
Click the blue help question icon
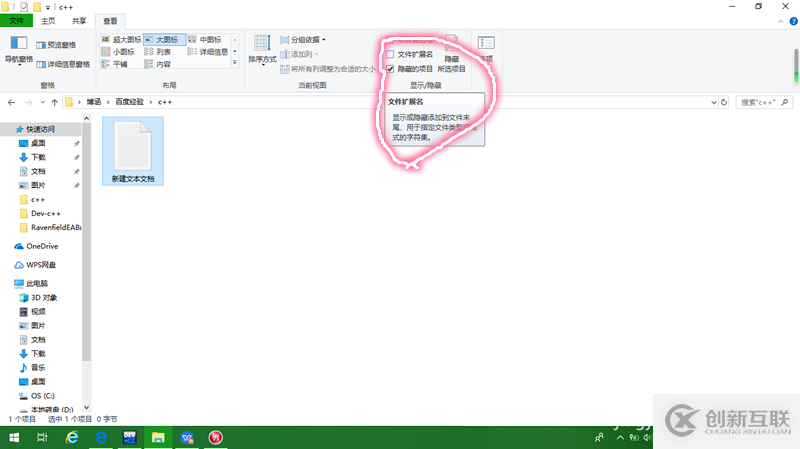click(793, 21)
